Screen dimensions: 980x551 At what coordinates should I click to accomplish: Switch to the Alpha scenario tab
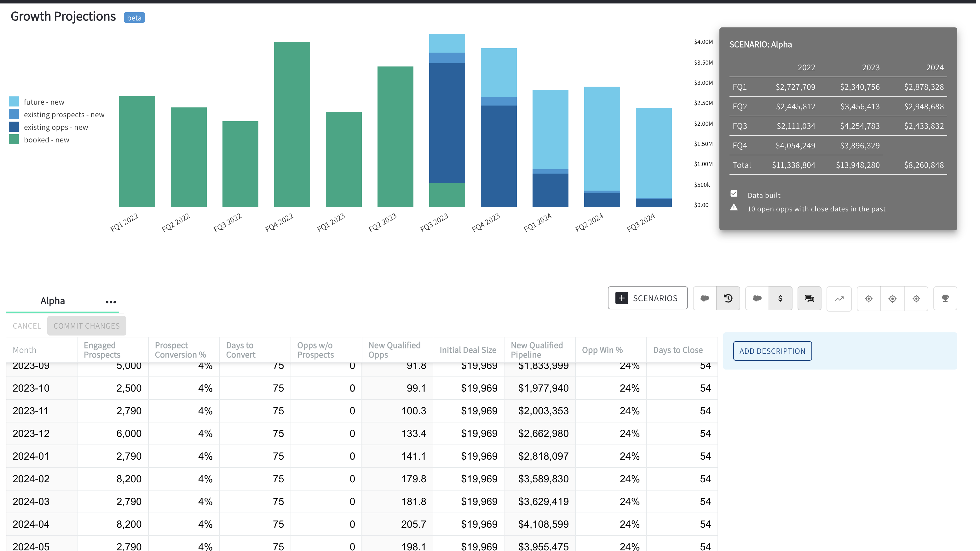click(53, 301)
